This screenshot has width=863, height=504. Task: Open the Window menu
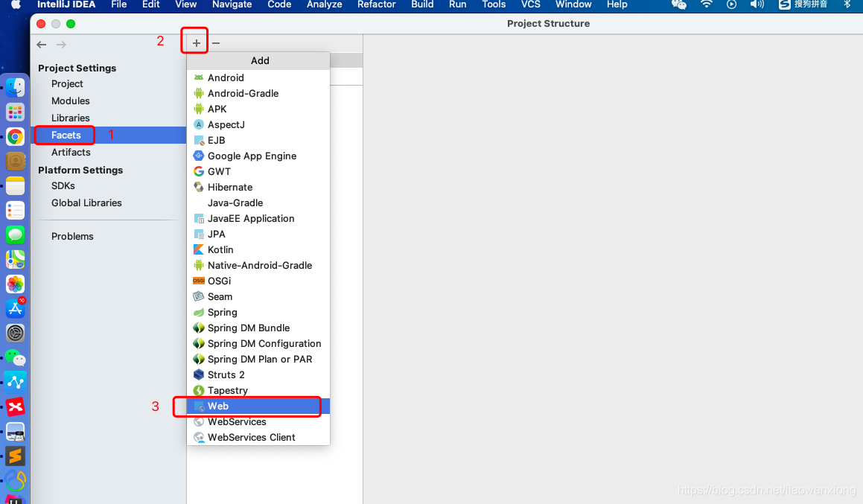[x=573, y=4]
